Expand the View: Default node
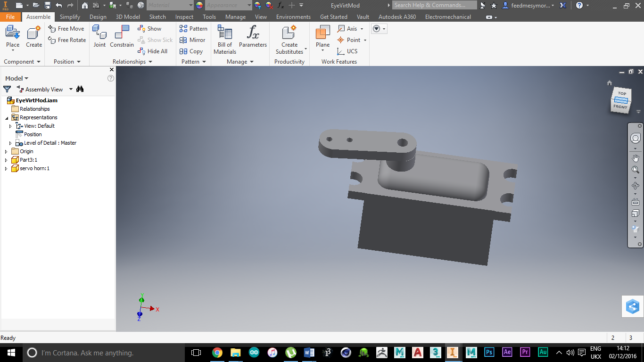The height and width of the screenshot is (362, 644). [10, 126]
